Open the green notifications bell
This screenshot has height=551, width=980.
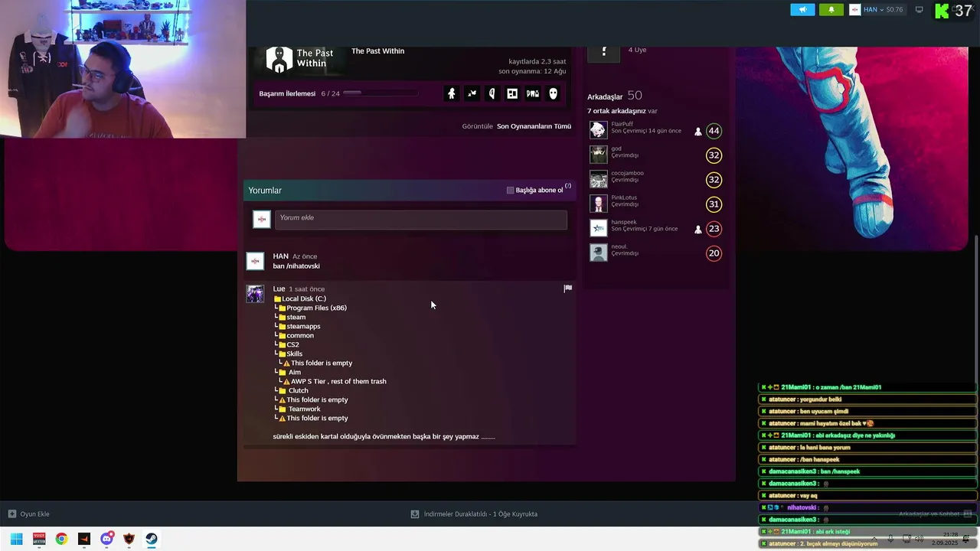[831, 10]
